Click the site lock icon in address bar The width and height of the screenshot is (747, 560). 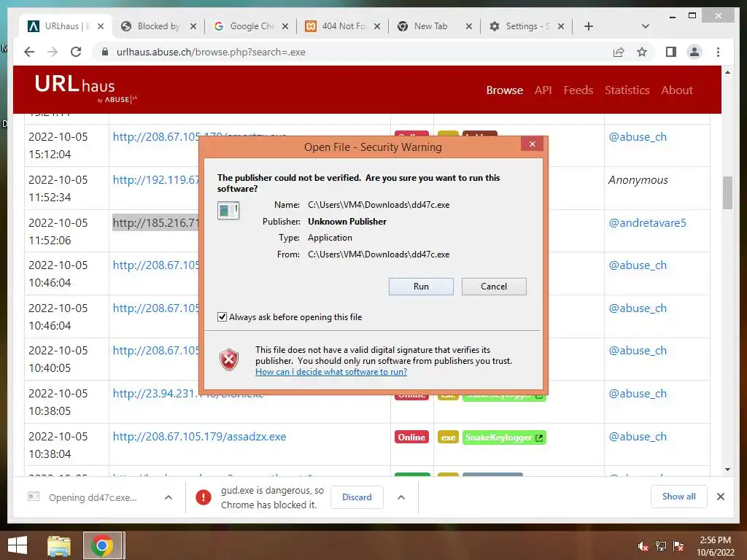[105, 52]
